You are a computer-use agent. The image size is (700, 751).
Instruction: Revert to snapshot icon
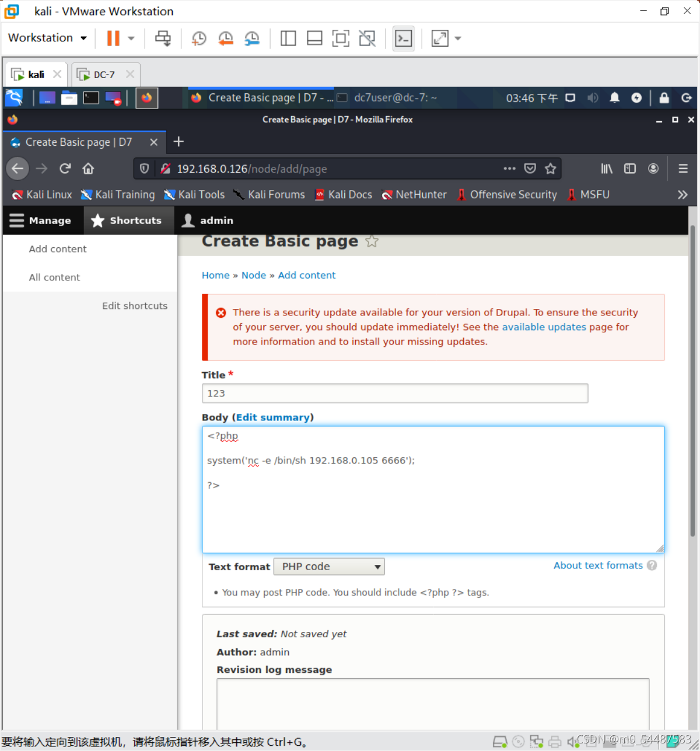(225, 38)
